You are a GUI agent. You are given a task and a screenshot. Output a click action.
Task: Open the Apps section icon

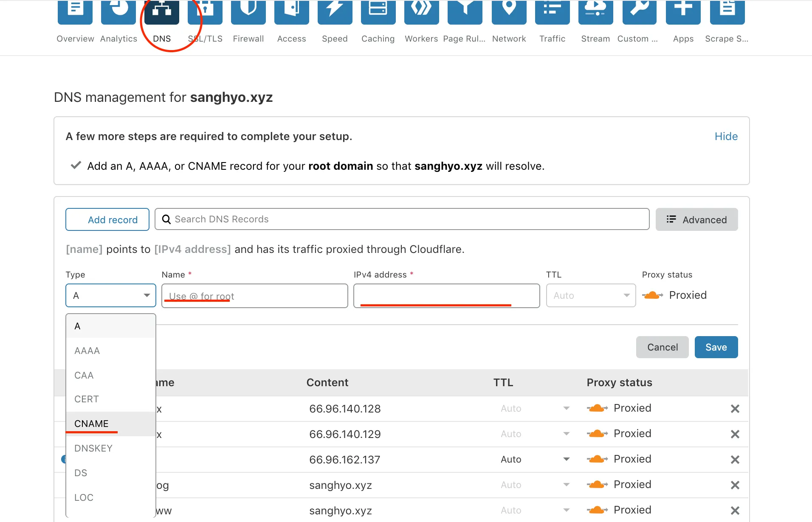pos(683,12)
